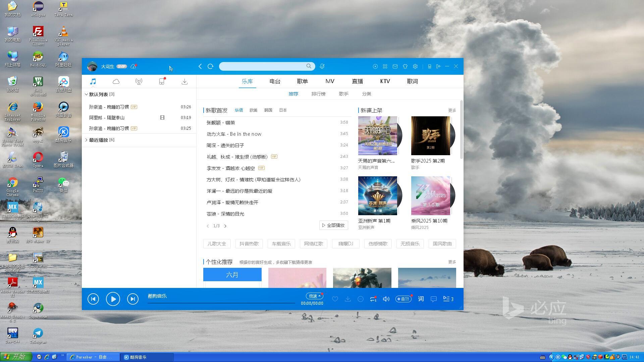Viewport: 644px width, 362px height.
Task: Open the MV icon on 阿里郎 row
Action: (x=162, y=118)
